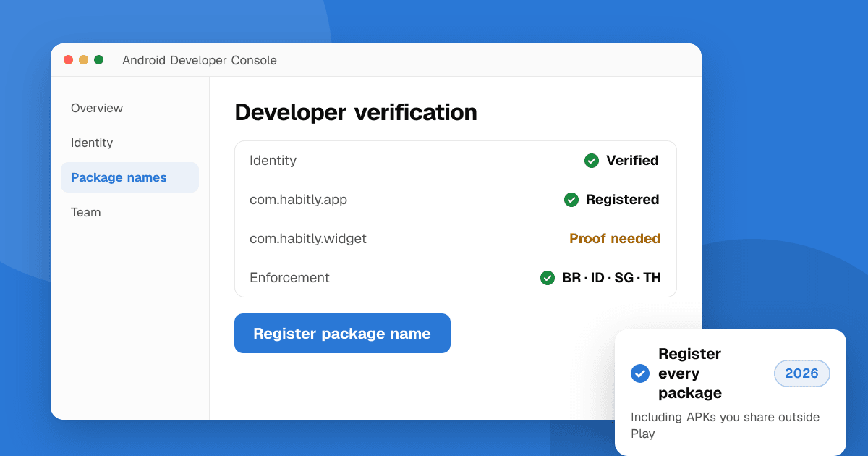Click the 2026 badge
Screen dimensions: 868x456
pos(801,373)
